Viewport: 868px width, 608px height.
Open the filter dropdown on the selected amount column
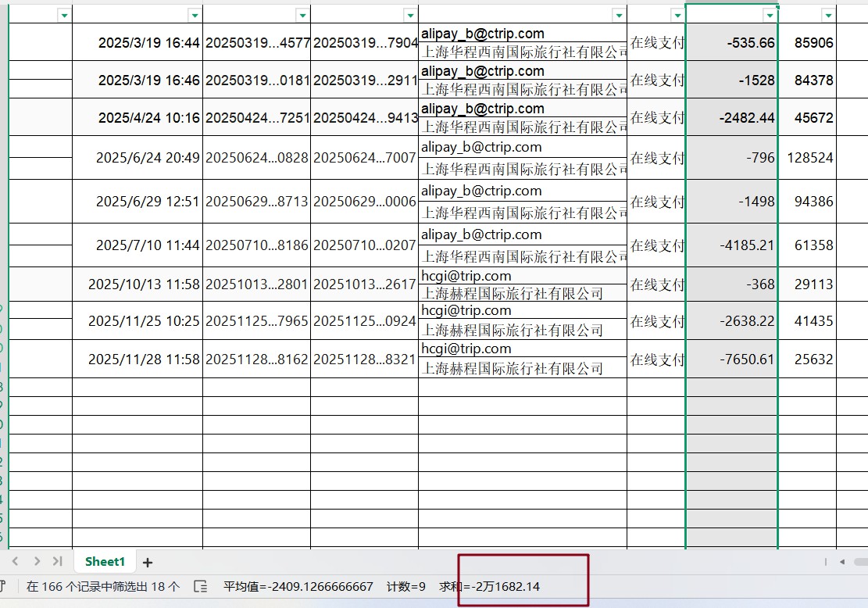pos(770,16)
